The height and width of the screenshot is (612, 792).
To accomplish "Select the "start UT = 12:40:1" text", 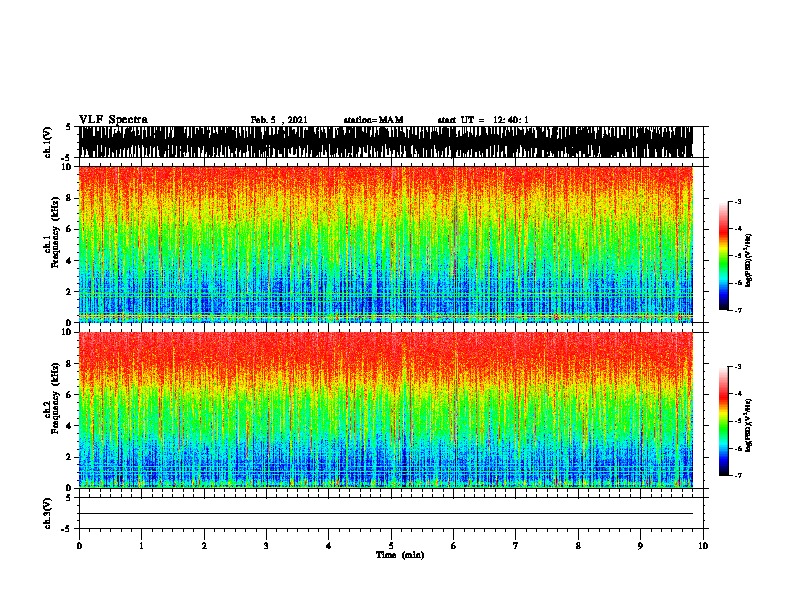I will tap(483, 120).
